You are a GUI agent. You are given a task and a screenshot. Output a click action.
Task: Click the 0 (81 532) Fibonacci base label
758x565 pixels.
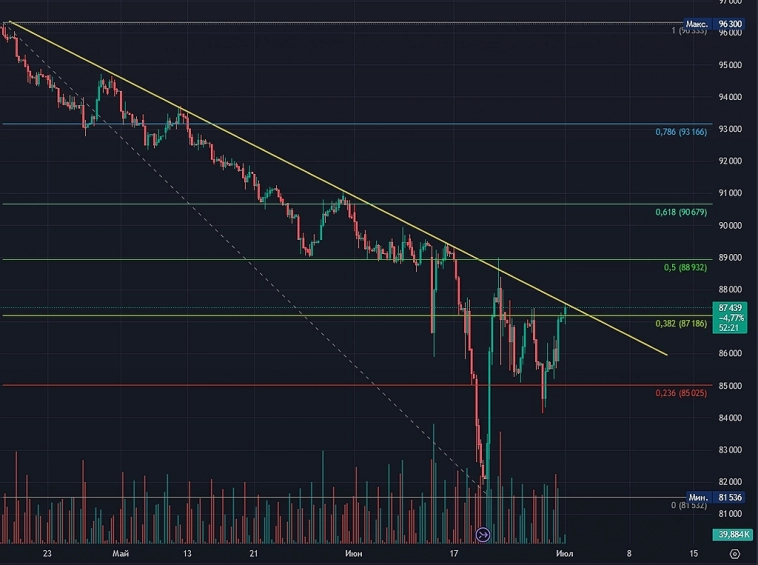pos(689,505)
